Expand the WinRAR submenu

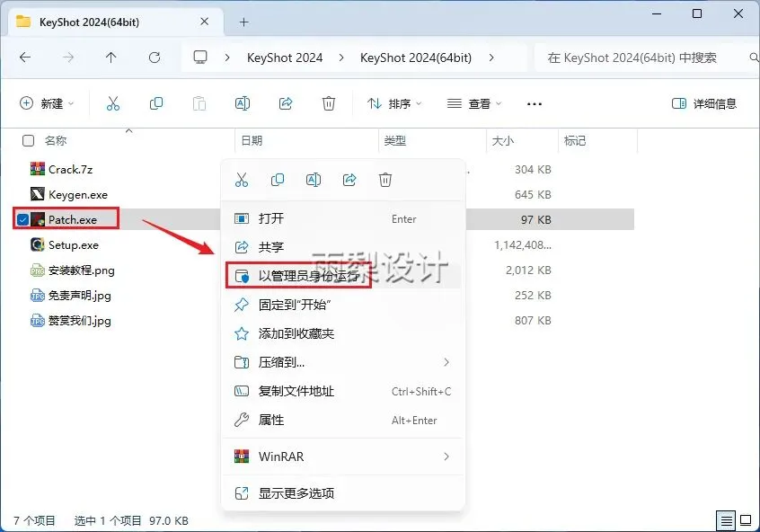446,457
